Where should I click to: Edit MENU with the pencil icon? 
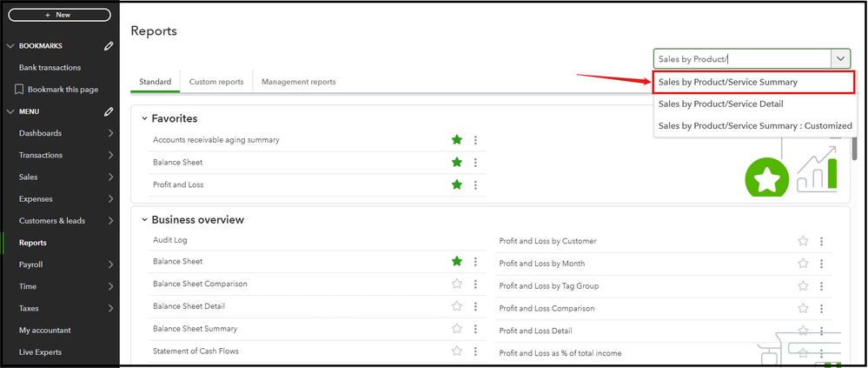click(109, 111)
